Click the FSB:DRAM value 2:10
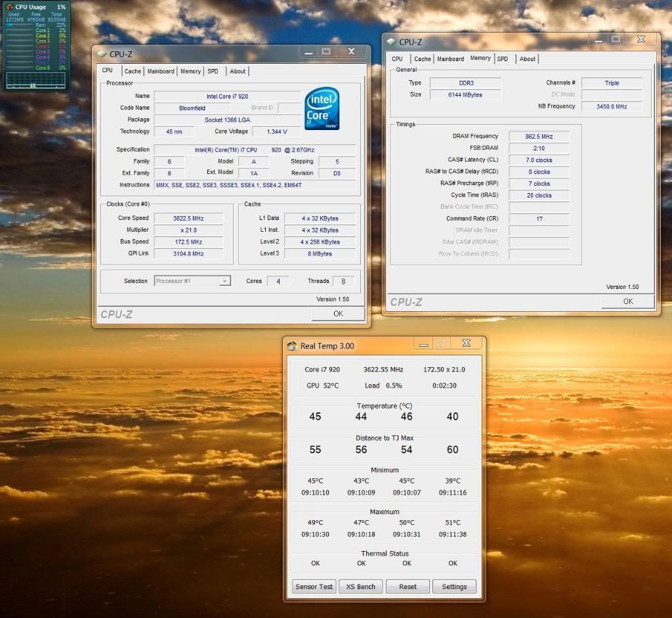This screenshot has width=672, height=618. pyautogui.click(x=539, y=148)
